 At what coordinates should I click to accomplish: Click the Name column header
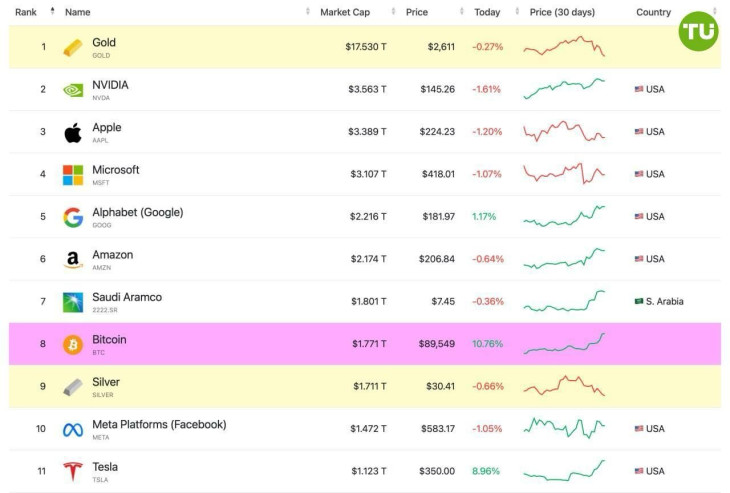tap(77, 12)
